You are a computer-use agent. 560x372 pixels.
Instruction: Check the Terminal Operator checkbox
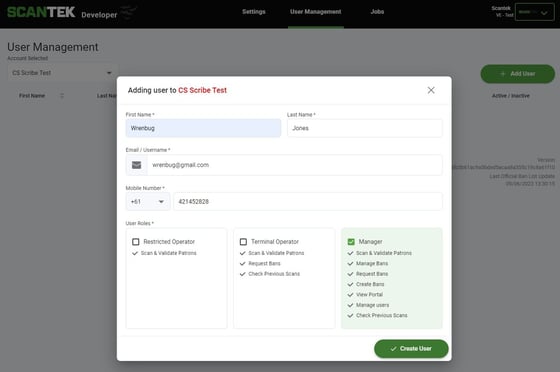pyautogui.click(x=243, y=242)
